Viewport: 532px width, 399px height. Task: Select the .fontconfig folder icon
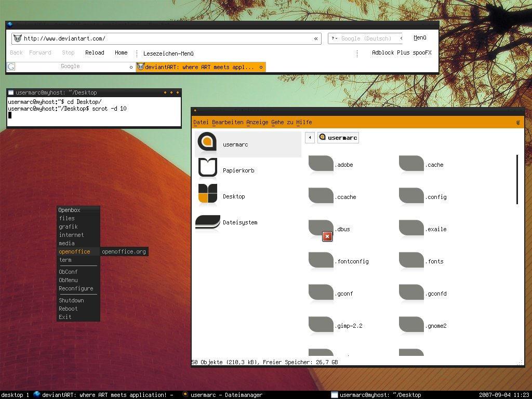[321, 261]
